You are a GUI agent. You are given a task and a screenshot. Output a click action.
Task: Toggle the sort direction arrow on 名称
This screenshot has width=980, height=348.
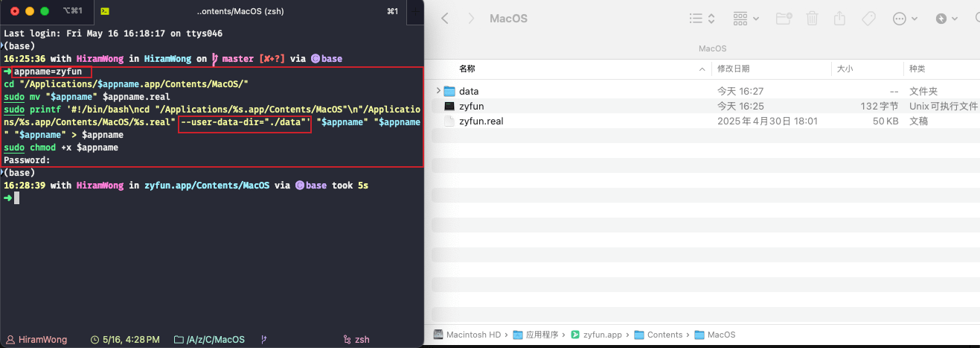(703, 69)
